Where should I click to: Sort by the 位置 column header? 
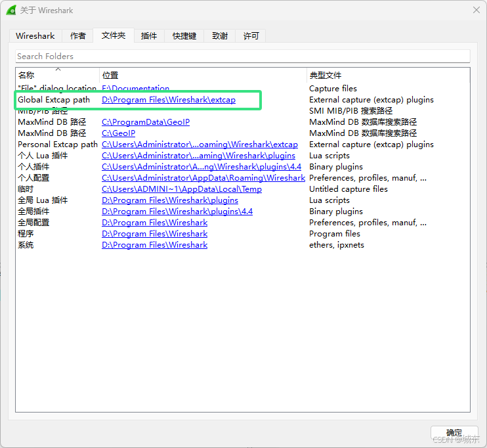(203, 75)
